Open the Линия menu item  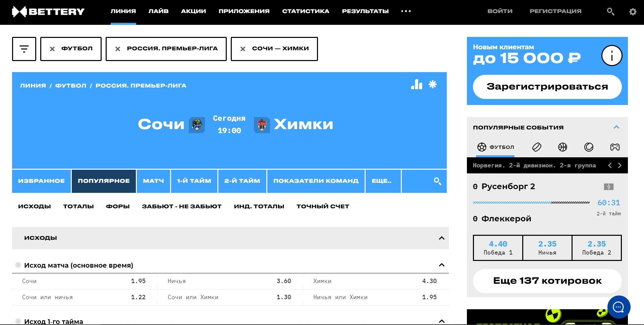[x=123, y=11]
